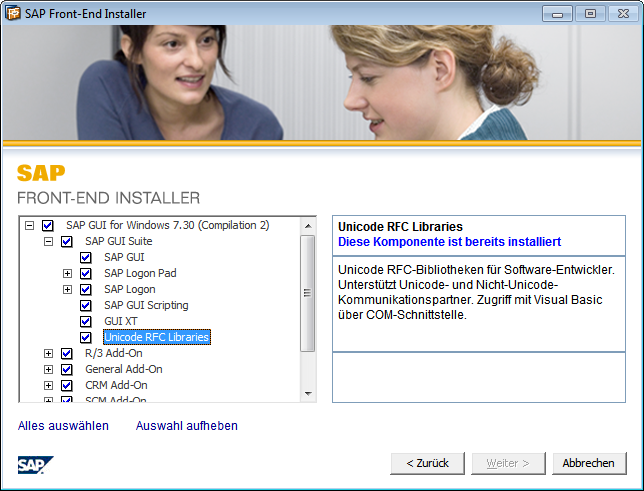
Task: Collapse the SAP GUI for Windows 7.30 node
Action: coord(29,226)
